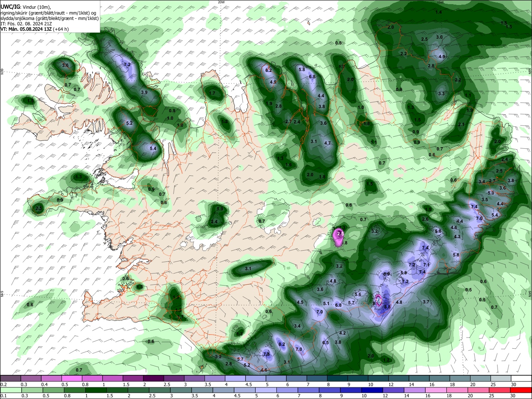
Task: Click the '7.8' precipitation value on the map
Action: (x=266, y=354)
